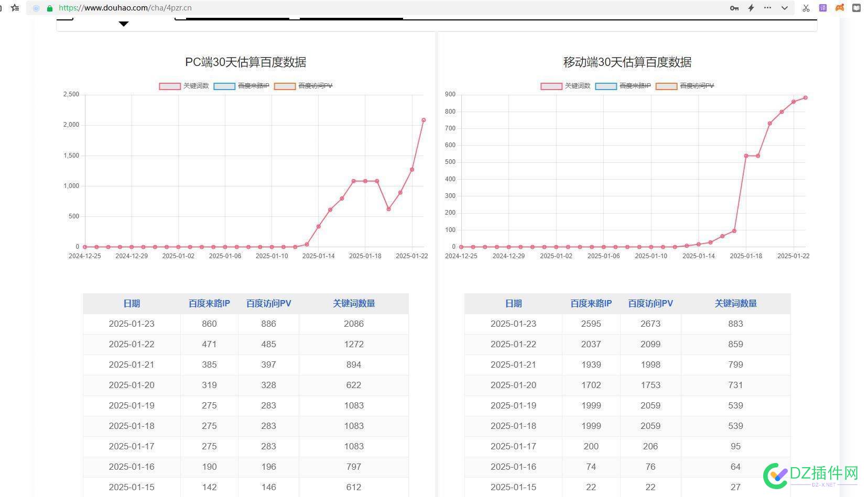The height and width of the screenshot is (497, 868).
Task: Open the orange game controller extension icon
Action: [840, 8]
